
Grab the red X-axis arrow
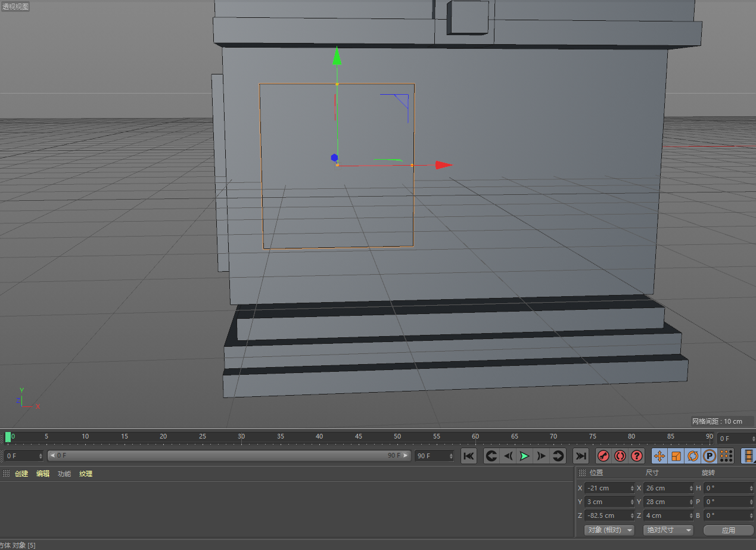pyautogui.click(x=444, y=165)
